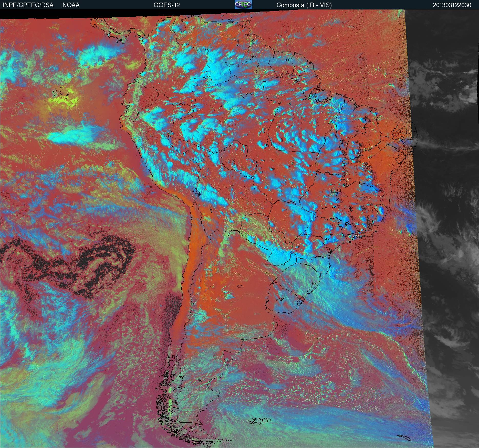Click the small Distrito Federal rectangle in Brazil
The image size is (479, 448).
pos(334,190)
